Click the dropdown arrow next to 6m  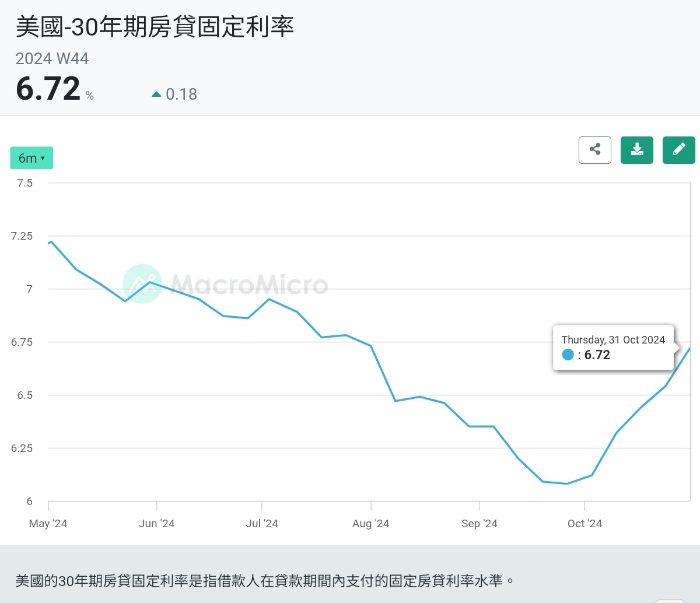click(43, 157)
